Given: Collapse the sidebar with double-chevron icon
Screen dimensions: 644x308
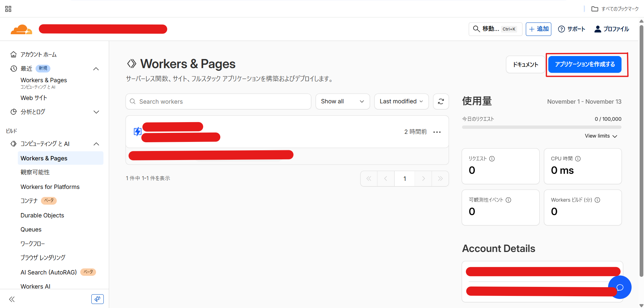Looking at the screenshot, I should point(12,299).
